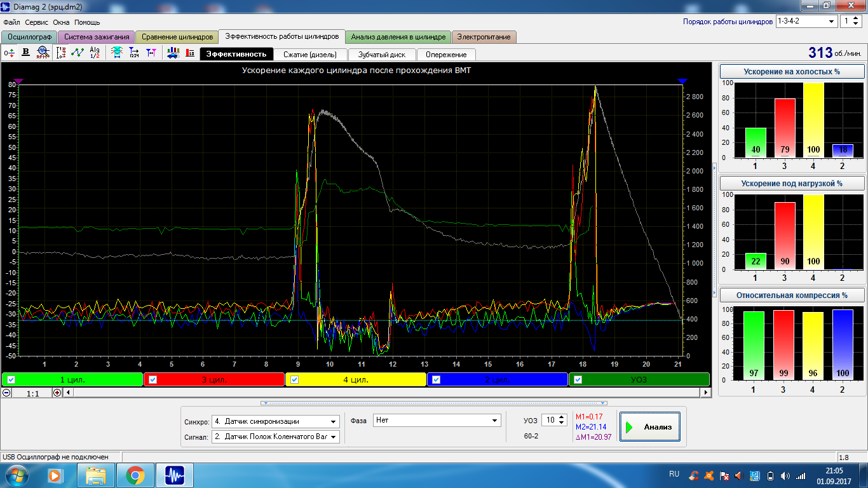This screenshot has width=868, height=488.
Task: Click the Относительная компрессия % header
Action: 791,295
